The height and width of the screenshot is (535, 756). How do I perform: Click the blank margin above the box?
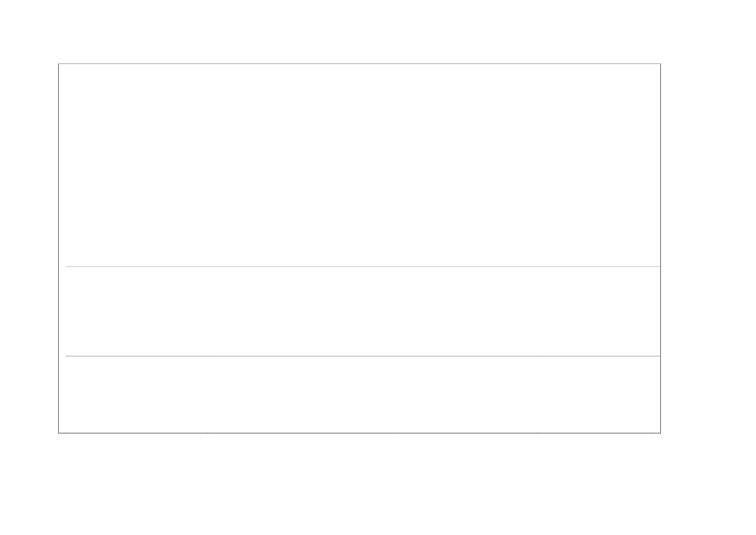click(x=360, y=31)
